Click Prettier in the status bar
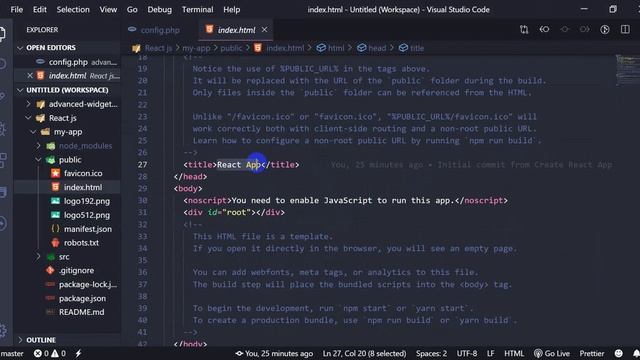The width and height of the screenshot is (640, 360). click(591, 353)
